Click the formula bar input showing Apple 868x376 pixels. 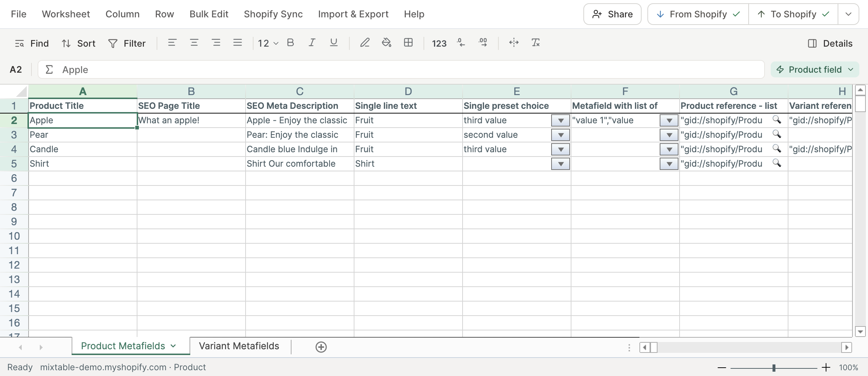[401, 69]
